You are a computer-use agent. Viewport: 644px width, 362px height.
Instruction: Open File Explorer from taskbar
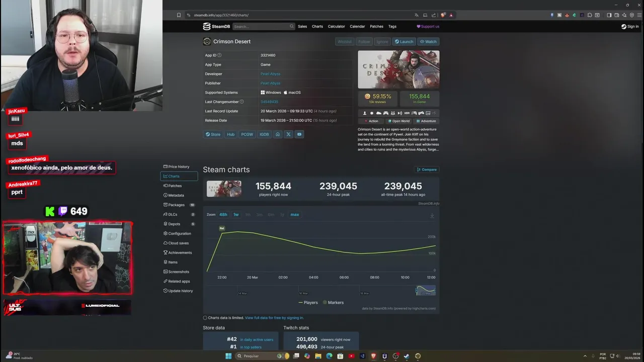pyautogui.click(x=318, y=356)
